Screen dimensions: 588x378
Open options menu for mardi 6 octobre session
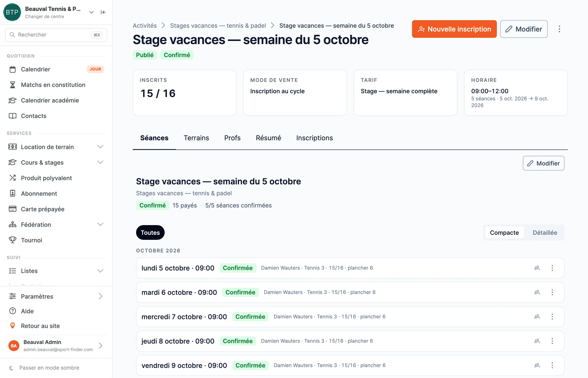click(552, 292)
